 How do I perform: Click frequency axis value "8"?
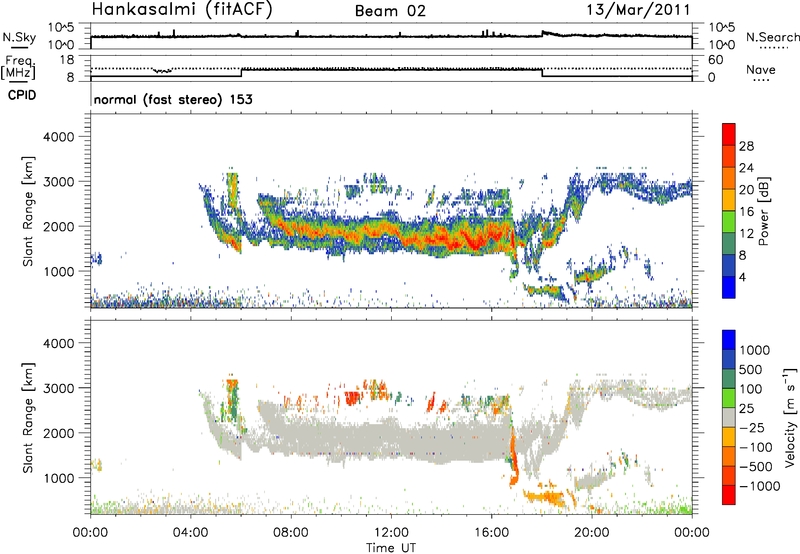(x=70, y=78)
